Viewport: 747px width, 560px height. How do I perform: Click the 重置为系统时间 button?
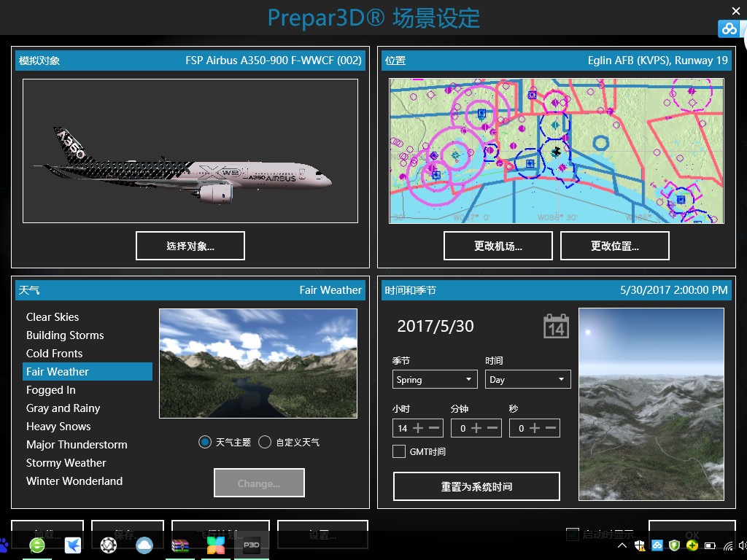click(476, 486)
